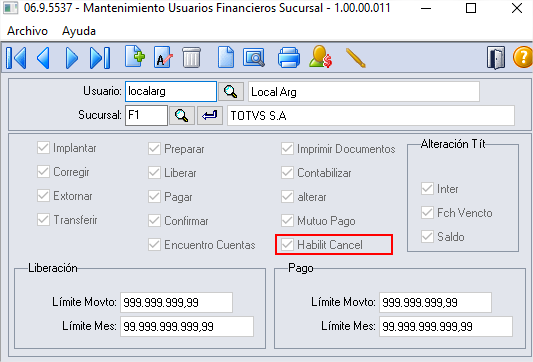Go to the previous record
This screenshot has width=533, height=362.
[x=43, y=58]
